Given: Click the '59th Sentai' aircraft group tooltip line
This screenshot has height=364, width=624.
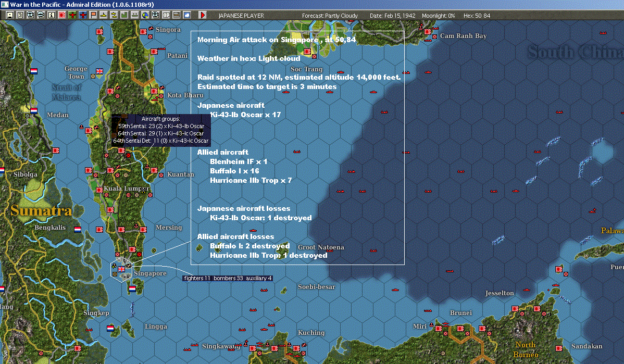Looking at the screenshot, I should point(161,126).
